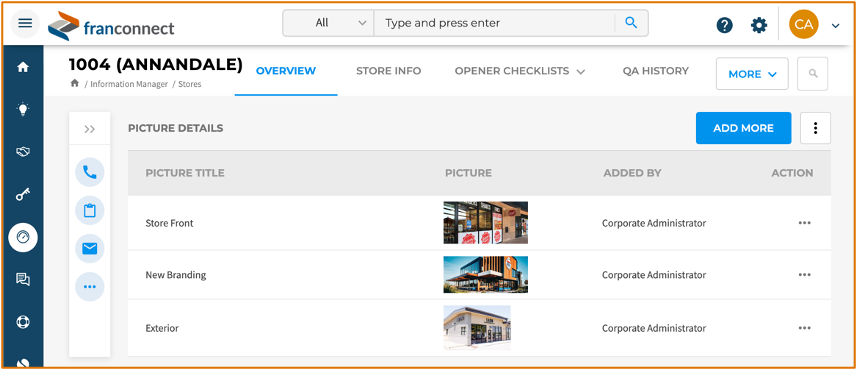Click the Home icon in the sidebar

click(x=23, y=68)
